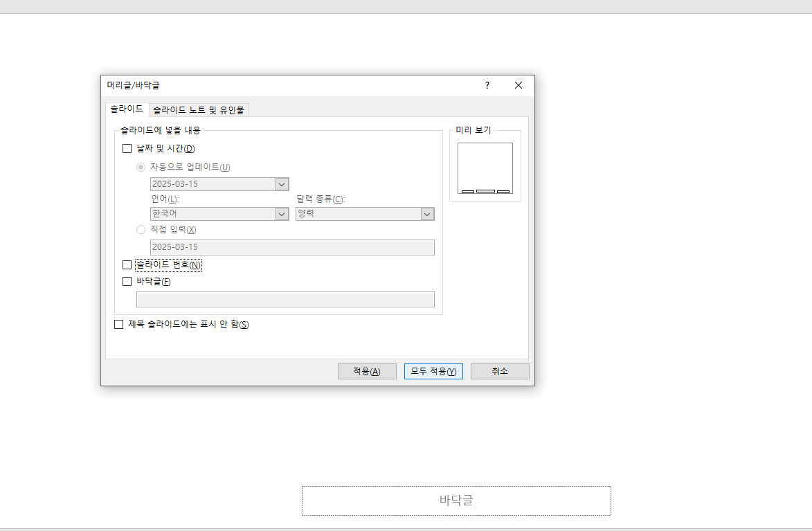Click the 바닥글 placeholder on the slide
The image size is (812, 531).
click(455, 501)
